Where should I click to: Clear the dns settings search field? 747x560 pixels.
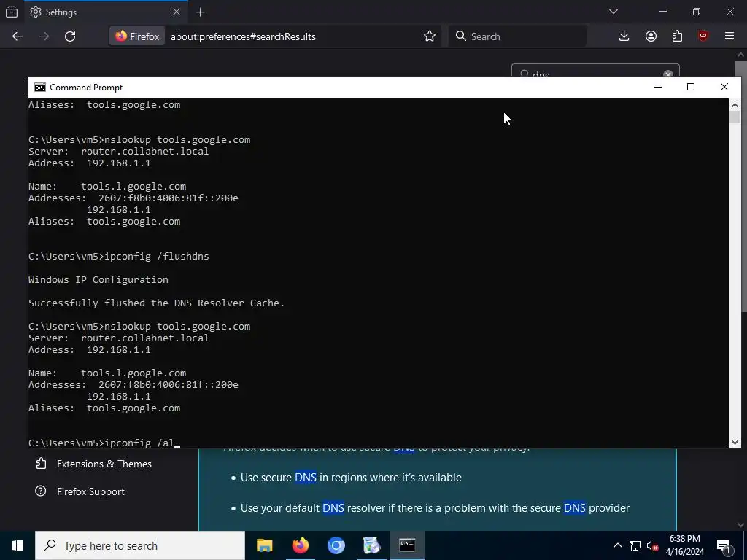click(x=668, y=74)
